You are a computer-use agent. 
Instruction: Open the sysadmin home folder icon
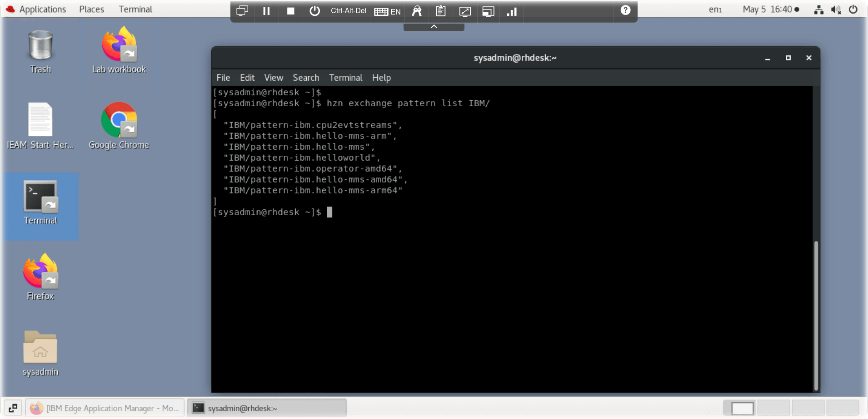point(40,353)
